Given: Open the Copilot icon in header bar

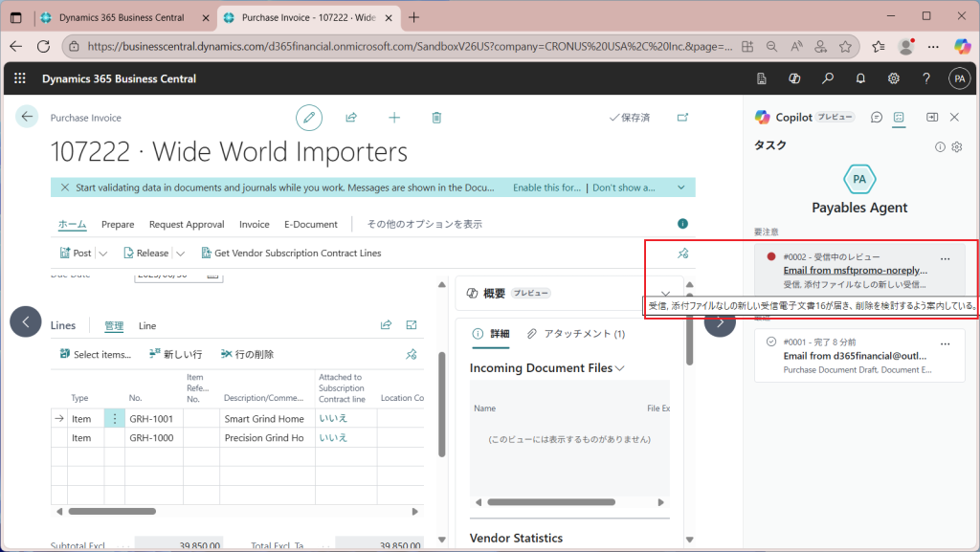Looking at the screenshot, I should (x=794, y=78).
